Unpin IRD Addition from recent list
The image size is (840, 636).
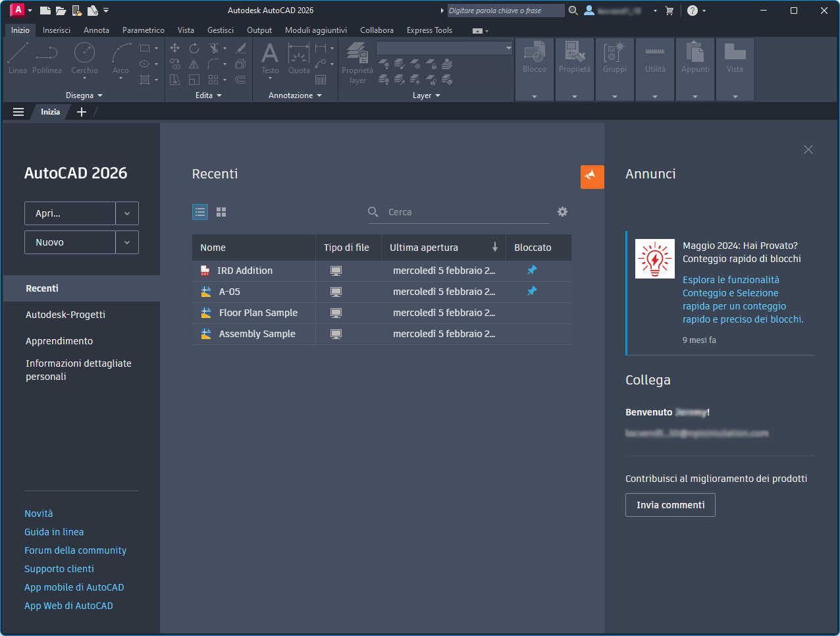click(x=532, y=270)
